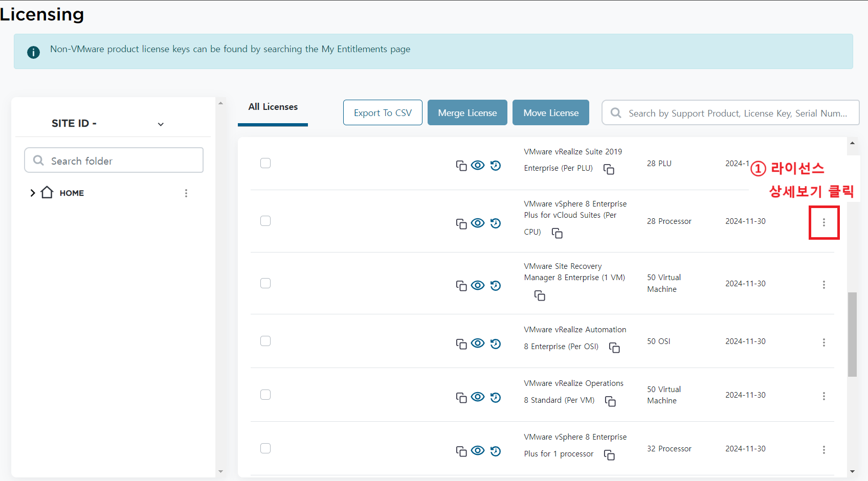868x481 pixels.
Task: Tick checkbox for vSphere 8 Enterprise Plus 1 processor
Action: [265, 448]
